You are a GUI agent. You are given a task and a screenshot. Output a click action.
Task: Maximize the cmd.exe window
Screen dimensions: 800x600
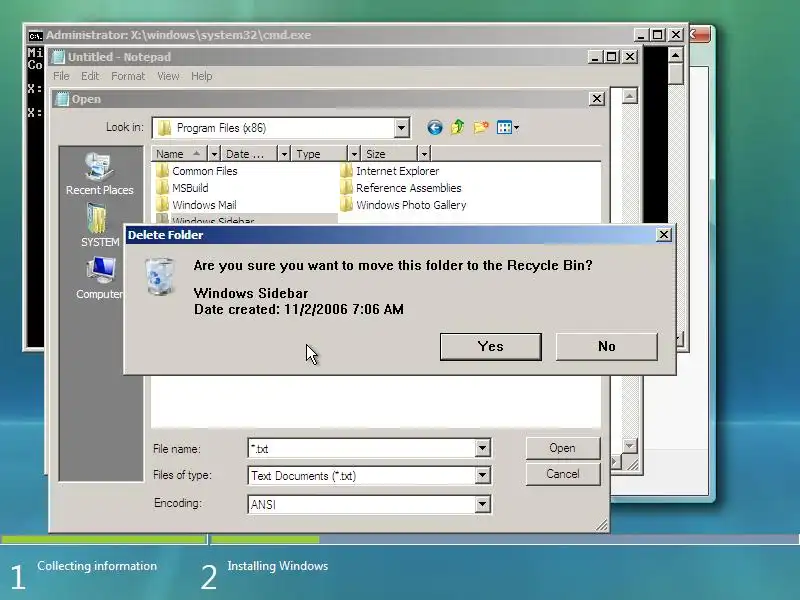(x=657, y=35)
